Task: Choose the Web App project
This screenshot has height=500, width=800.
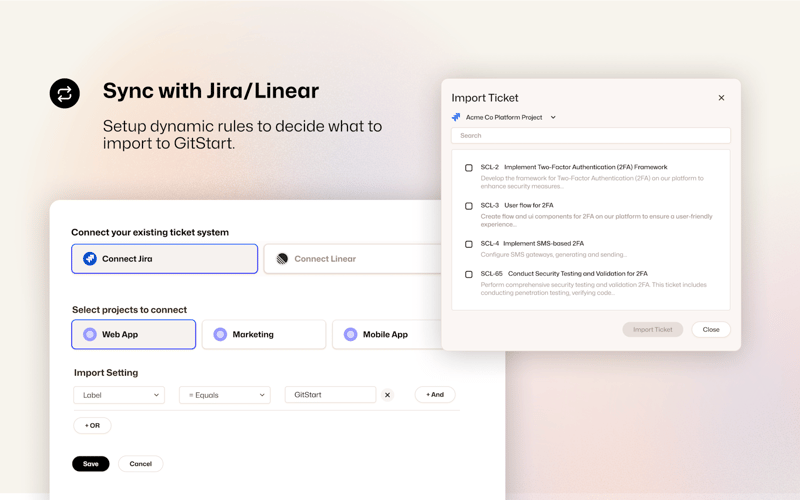Action: click(x=134, y=334)
